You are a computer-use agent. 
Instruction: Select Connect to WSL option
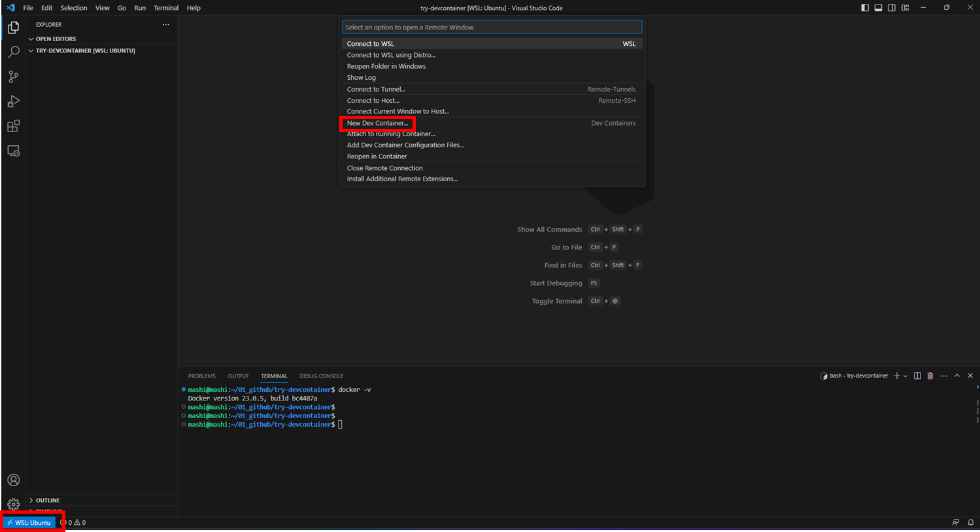370,43
